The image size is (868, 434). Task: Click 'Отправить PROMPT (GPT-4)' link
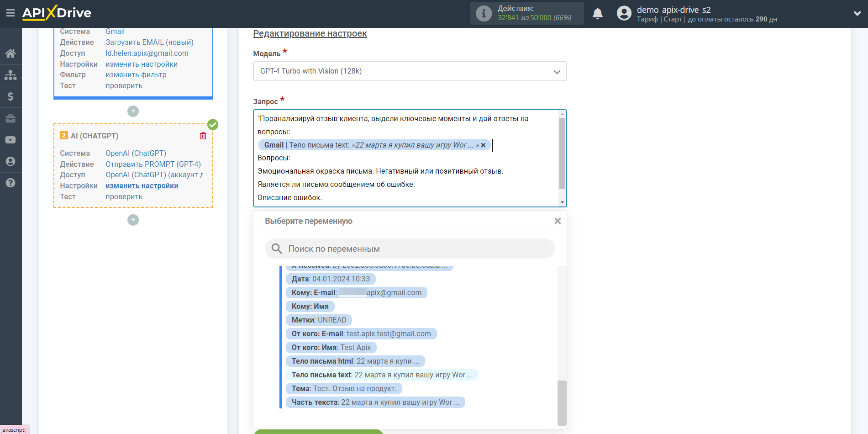click(x=153, y=164)
